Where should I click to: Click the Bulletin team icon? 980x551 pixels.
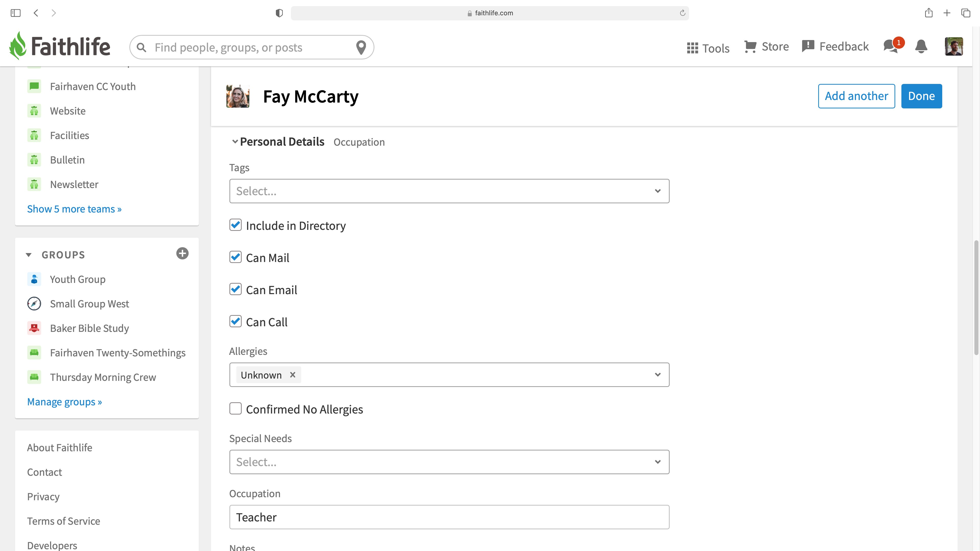[x=34, y=160]
